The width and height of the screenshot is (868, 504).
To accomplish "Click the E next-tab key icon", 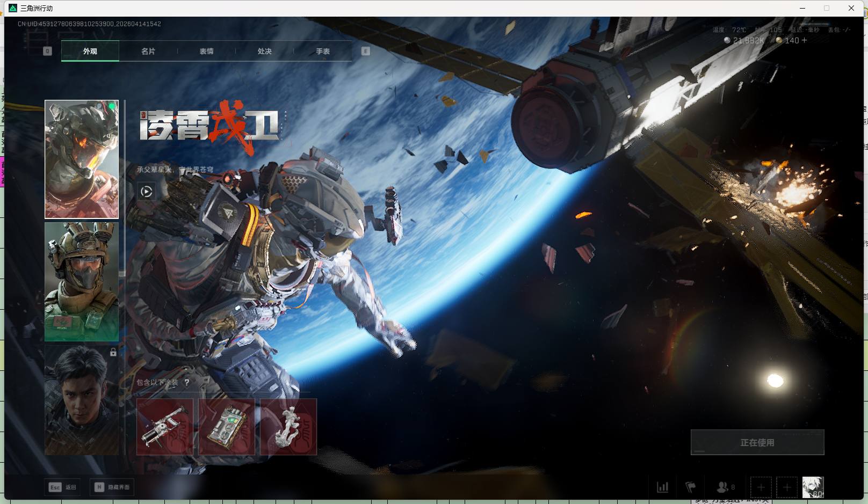I will pos(366,51).
